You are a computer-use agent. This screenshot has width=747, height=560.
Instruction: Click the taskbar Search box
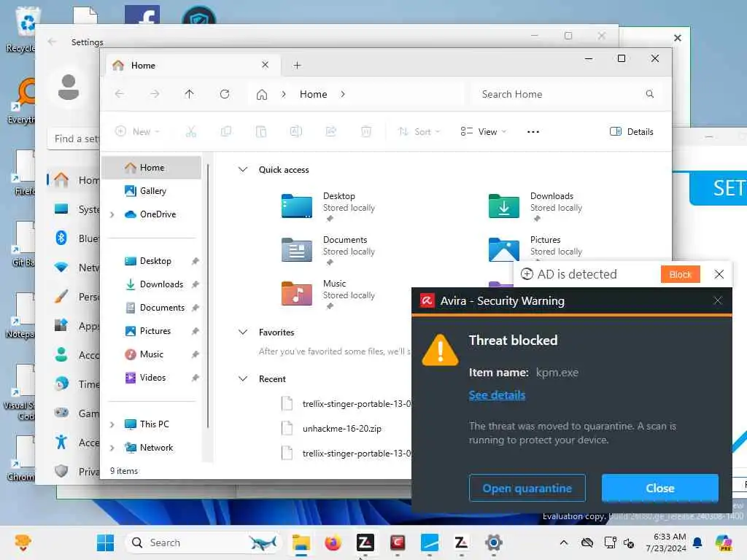(x=204, y=542)
